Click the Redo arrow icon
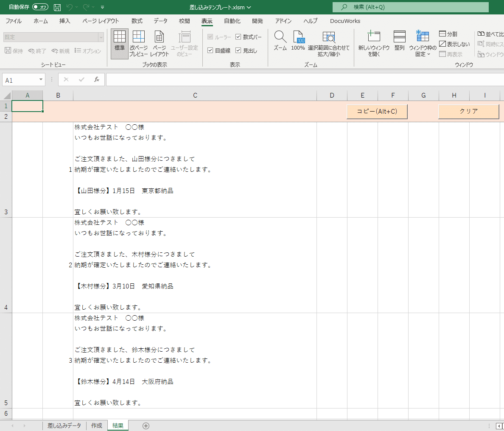Screen dimensions: 504x431 click(x=86, y=7)
